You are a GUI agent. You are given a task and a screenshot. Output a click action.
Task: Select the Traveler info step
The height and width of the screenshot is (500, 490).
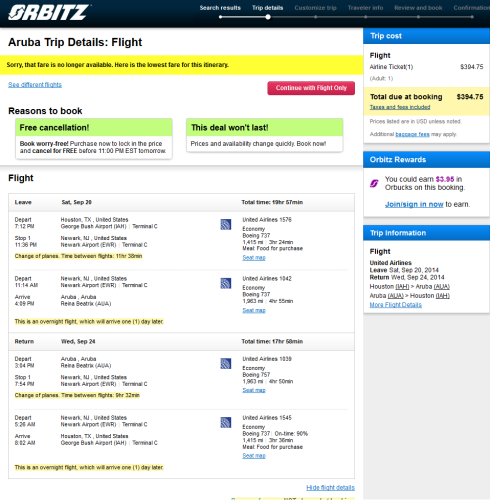pos(365,8)
